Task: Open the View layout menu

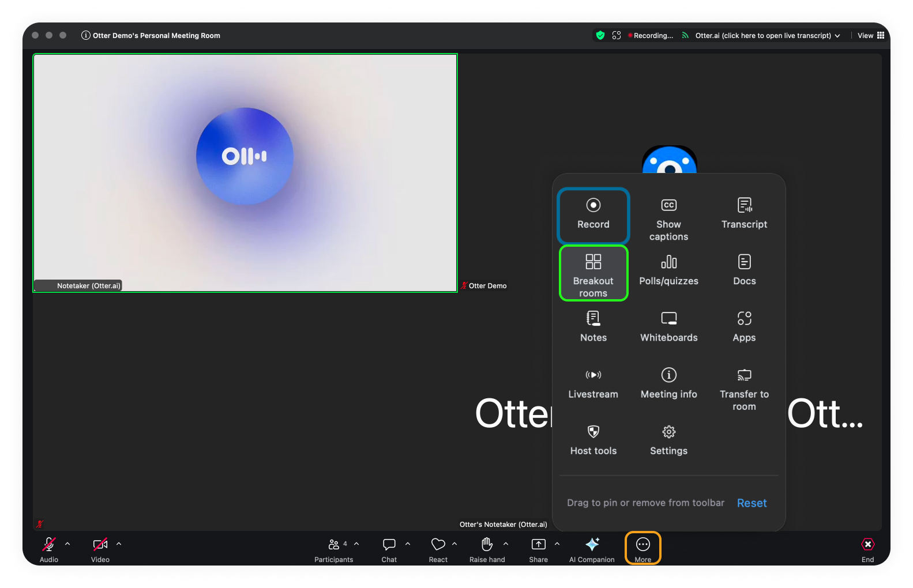Action: pos(871,36)
